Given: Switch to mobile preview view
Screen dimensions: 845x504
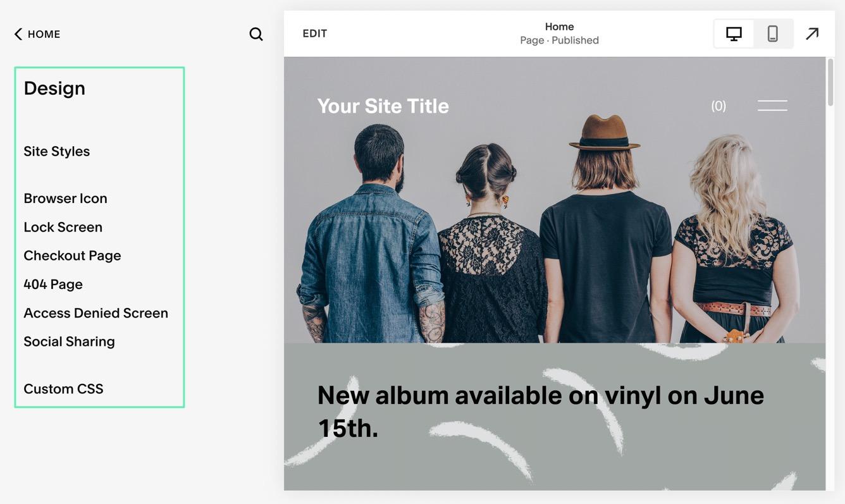Looking at the screenshot, I should pos(772,34).
